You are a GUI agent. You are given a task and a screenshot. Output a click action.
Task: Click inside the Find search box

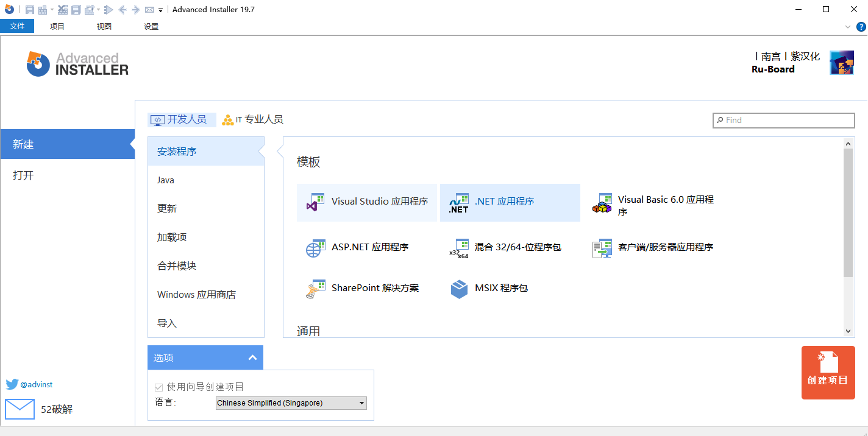pos(783,120)
